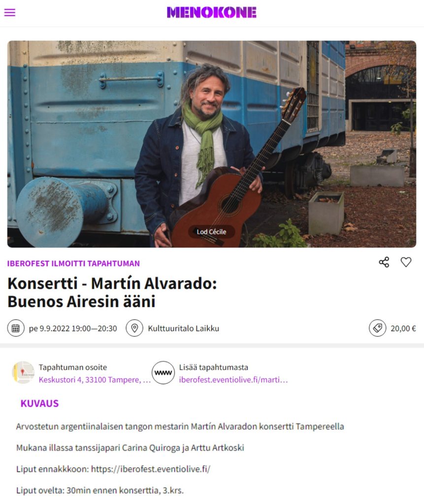The width and height of the screenshot is (424, 504).
Task: Open the hamburger menu
Action: pos(10,12)
